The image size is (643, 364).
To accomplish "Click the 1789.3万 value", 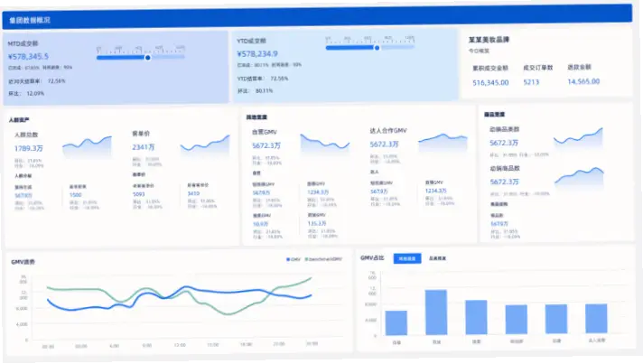I will point(29,148).
